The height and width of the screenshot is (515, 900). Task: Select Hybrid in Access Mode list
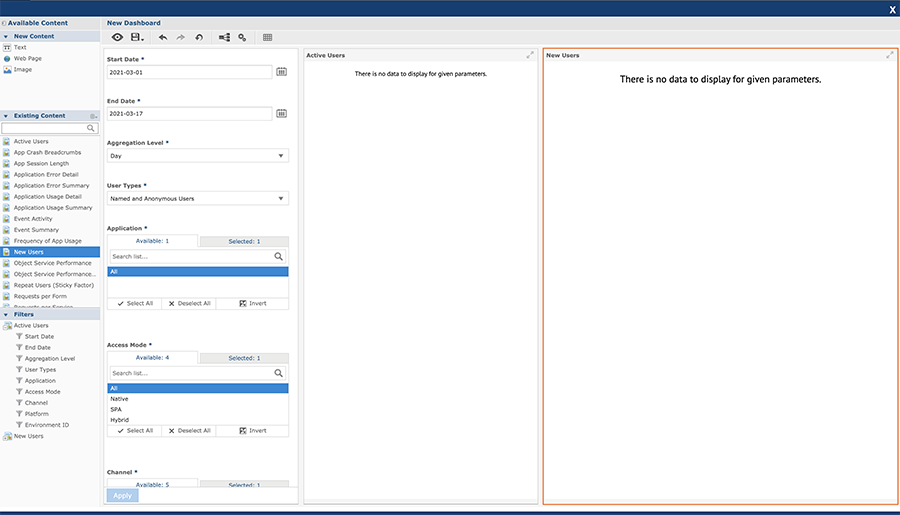point(197,420)
